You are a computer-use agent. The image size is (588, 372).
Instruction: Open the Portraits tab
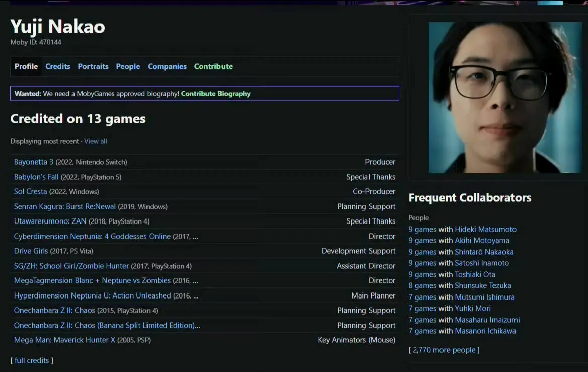[x=93, y=67]
